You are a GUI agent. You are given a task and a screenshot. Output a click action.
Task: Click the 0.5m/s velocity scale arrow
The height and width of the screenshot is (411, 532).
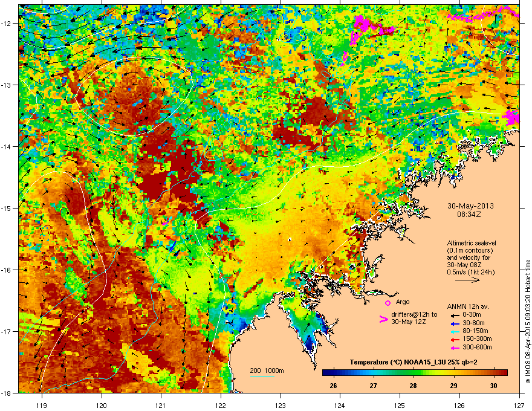[x=467, y=280]
